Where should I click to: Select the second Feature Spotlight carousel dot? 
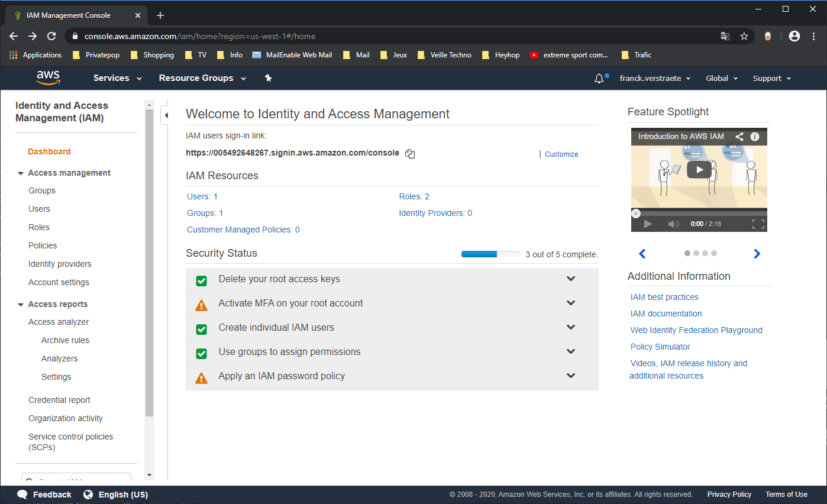[x=696, y=253]
